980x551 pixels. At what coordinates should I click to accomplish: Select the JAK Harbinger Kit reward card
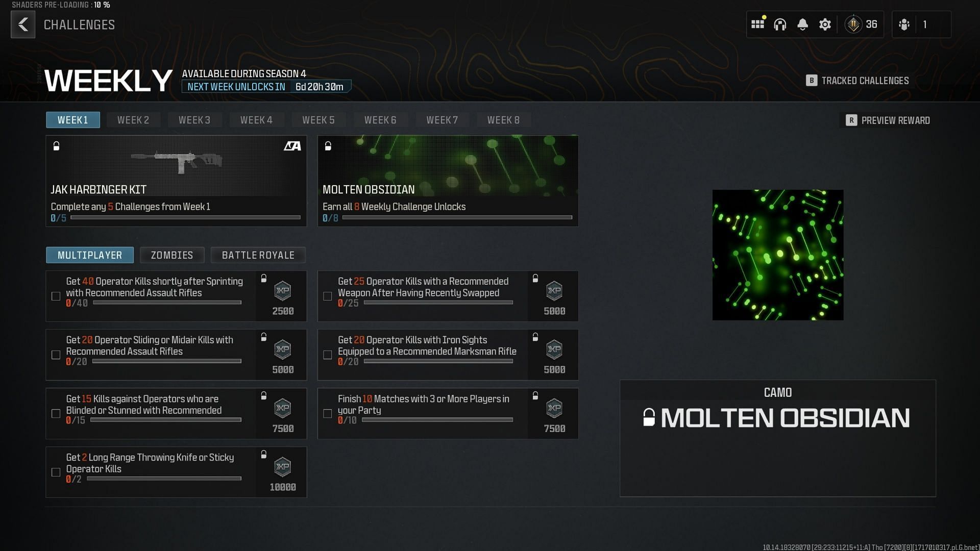[x=176, y=181]
